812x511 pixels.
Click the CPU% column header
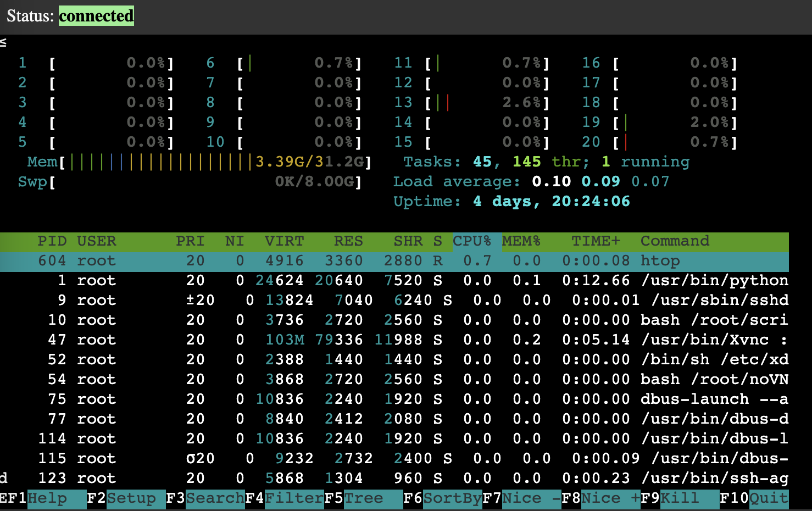coord(472,241)
